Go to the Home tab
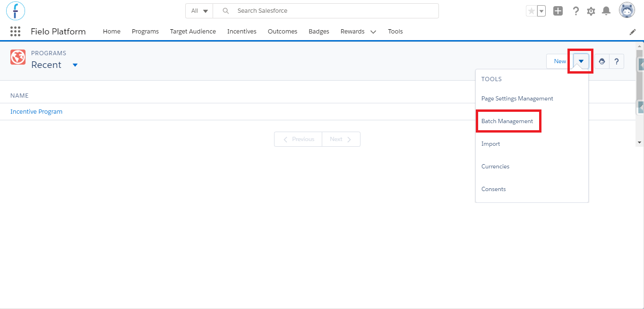Image resolution: width=644 pixels, height=309 pixels. (112, 32)
